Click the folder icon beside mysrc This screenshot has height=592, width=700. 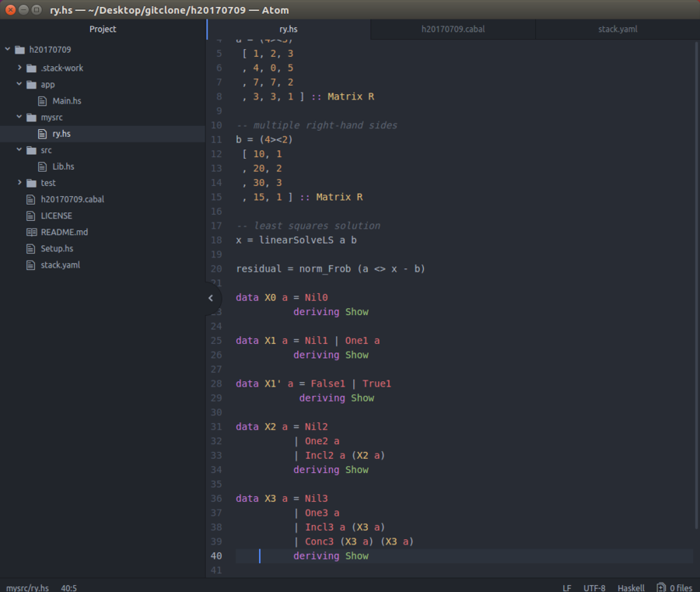tap(32, 117)
